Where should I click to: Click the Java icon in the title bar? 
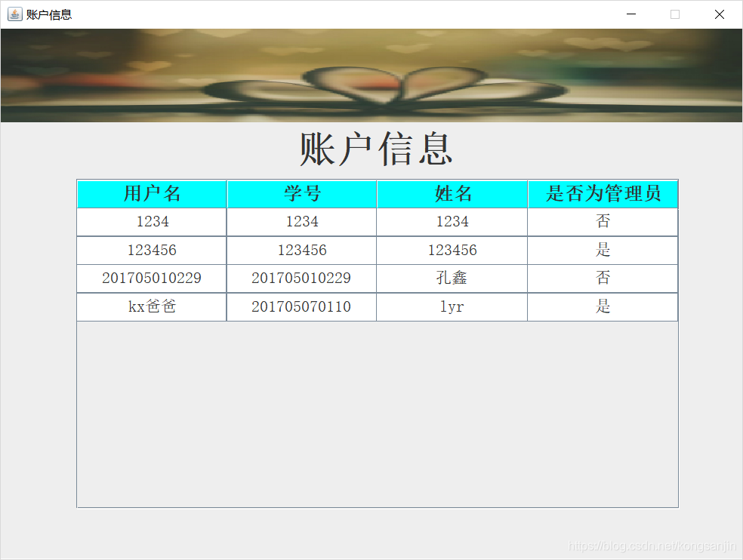pyautogui.click(x=14, y=14)
